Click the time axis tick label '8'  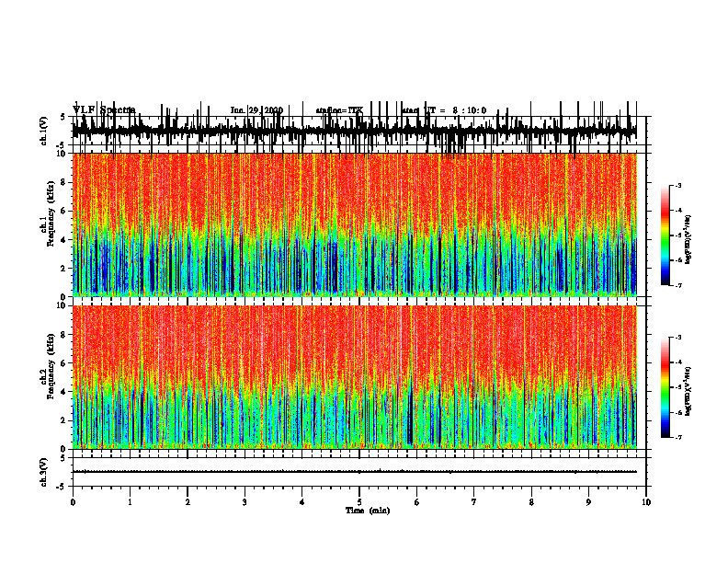tap(531, 502)
